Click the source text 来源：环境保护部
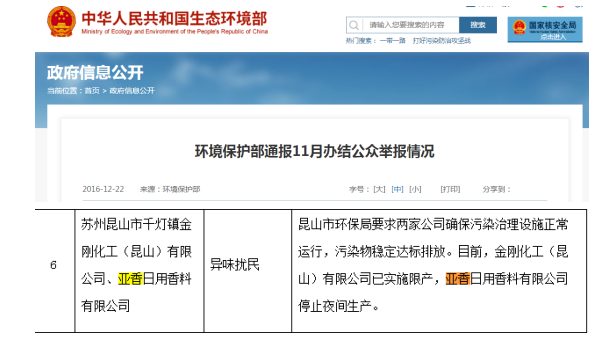Image resolution: width=602 pixels, height=360 pixels. coord(170,189)
